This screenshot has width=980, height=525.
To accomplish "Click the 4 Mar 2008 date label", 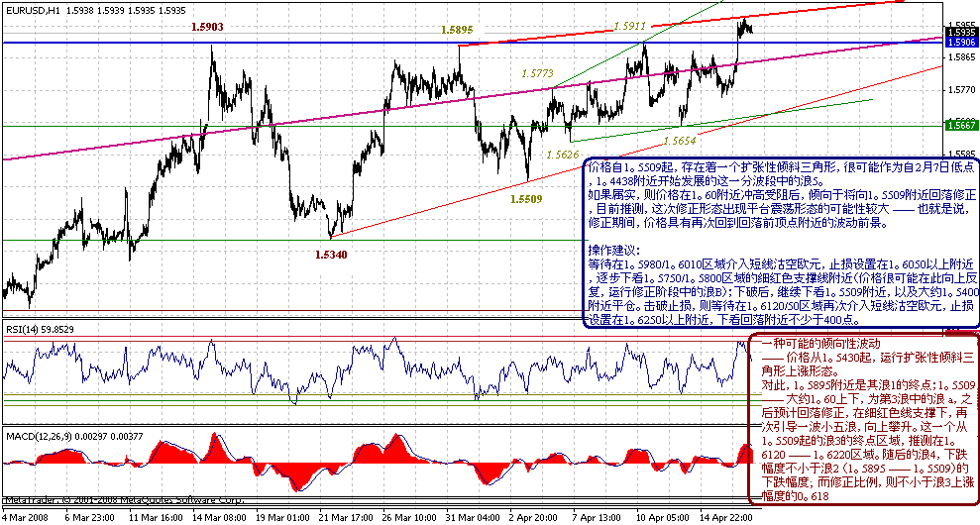I will (x=26, y=517).
